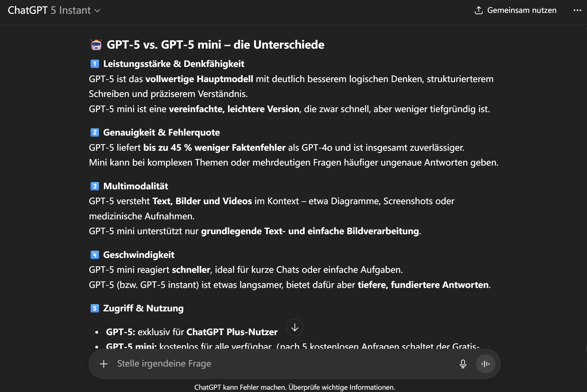Click the share upload arrow icon
Viewport: 587px width, 392px height.
click(479, 10)
